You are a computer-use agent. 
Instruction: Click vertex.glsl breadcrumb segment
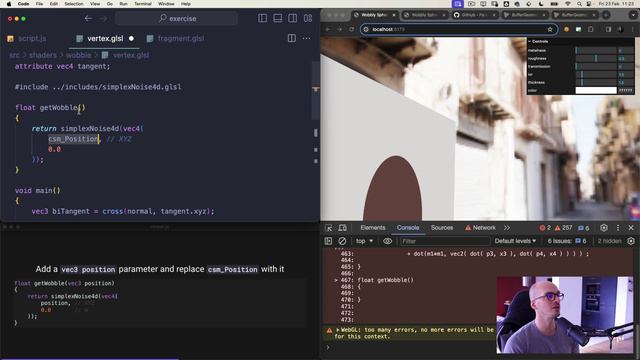pyautogui.click(x=126, y=55)
